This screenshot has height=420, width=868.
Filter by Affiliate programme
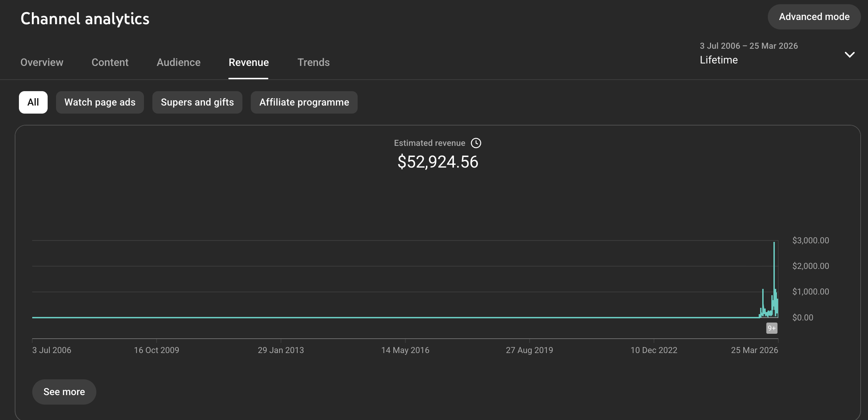304,102
